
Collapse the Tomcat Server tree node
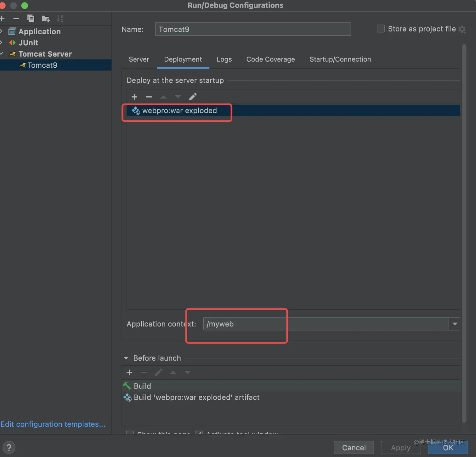click(2, 54)
